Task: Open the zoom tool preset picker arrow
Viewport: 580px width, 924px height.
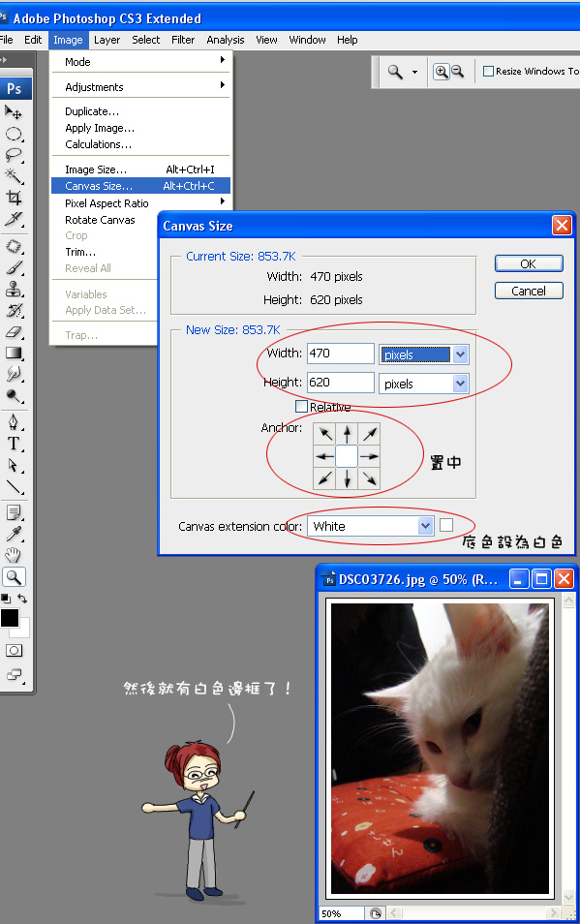Action: [414, 72]
